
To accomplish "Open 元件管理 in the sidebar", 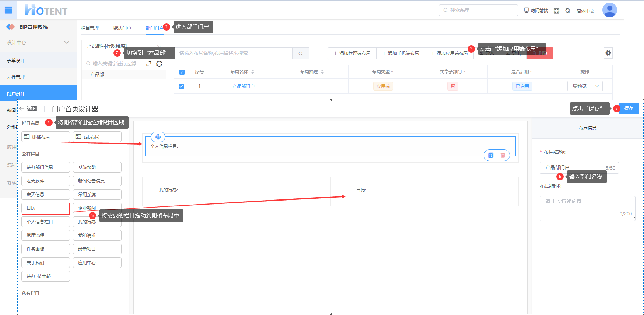I will point(38,77).
